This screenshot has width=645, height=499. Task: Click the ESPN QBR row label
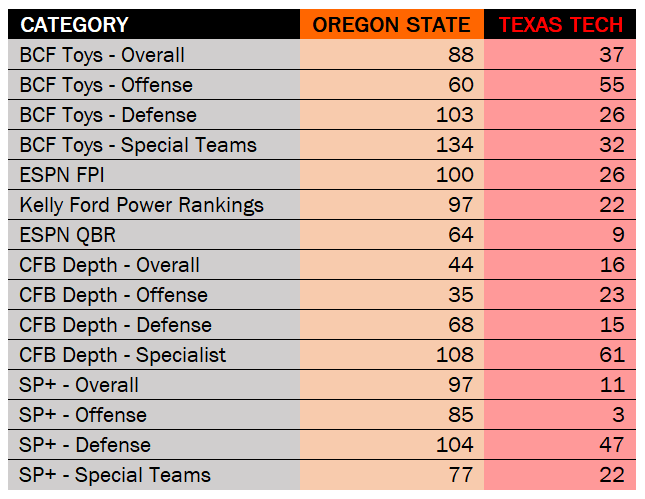(x=66, y=235)
